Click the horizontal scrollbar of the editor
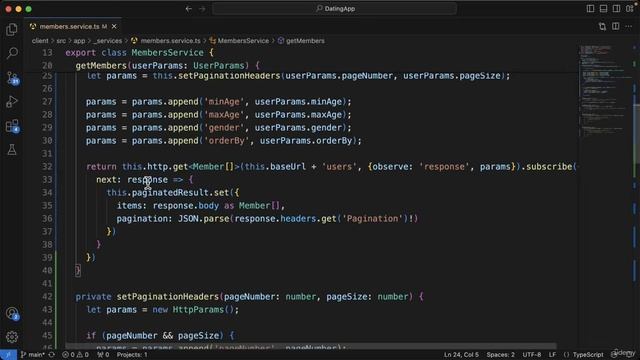This screenshot has height=360, width=640. (310, 346)
